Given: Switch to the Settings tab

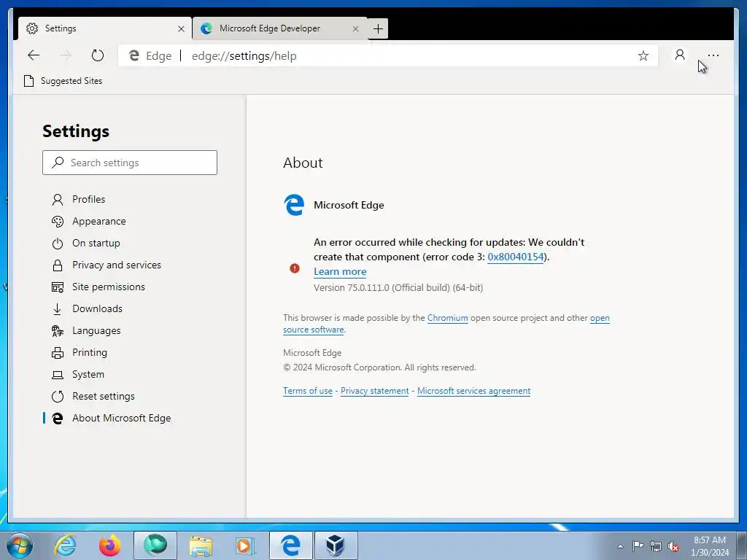Looking at the screenshot, I should [x=105, y=28].
